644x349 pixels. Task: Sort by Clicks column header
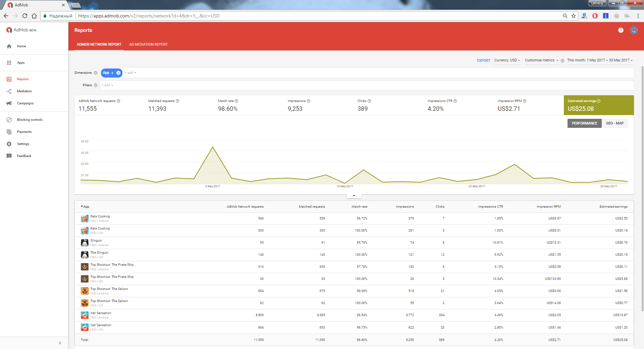click(440, 207)
